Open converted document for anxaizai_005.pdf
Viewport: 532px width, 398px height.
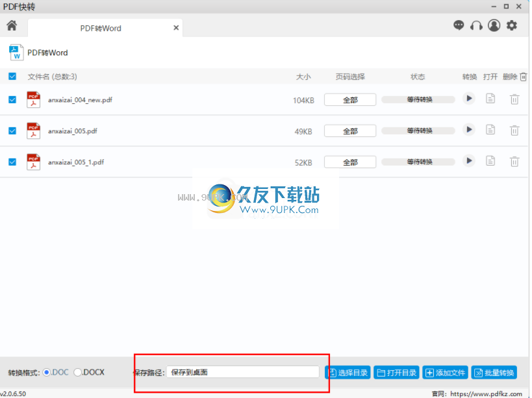[x=490, y=130]
